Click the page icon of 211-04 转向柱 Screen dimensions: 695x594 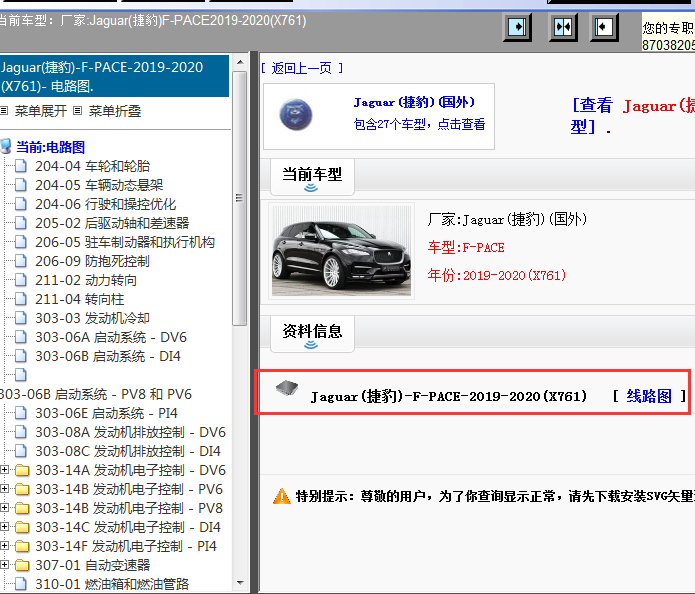pyautogui.click(x=20, y=299)
